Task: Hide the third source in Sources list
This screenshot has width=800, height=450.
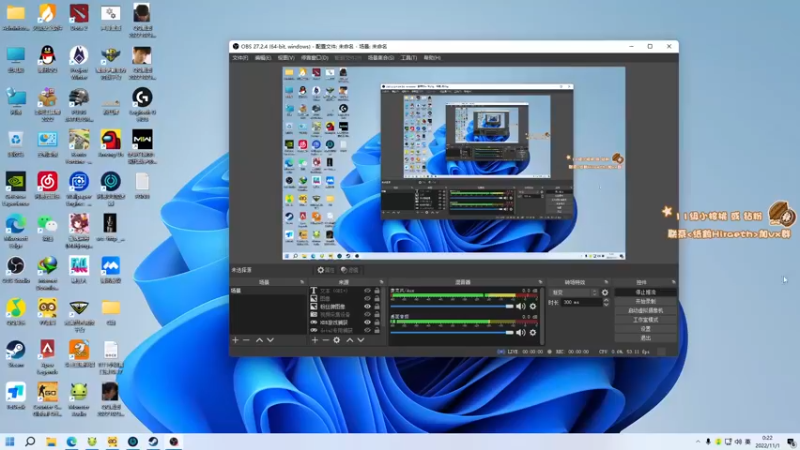Action: point(367,307)
